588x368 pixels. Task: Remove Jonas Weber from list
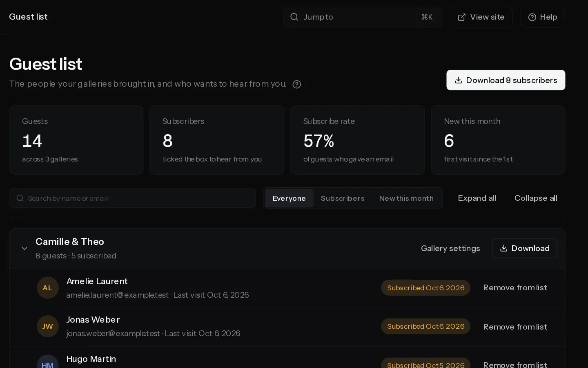(515, 327)
